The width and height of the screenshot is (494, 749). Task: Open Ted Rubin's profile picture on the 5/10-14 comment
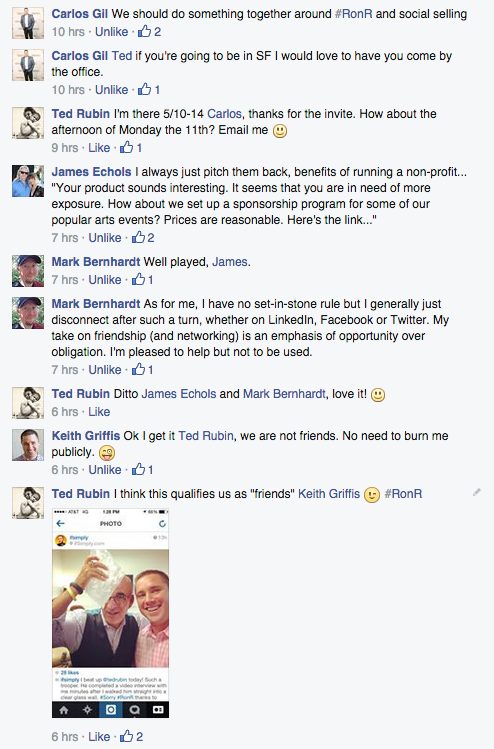[x=28, y=123]
